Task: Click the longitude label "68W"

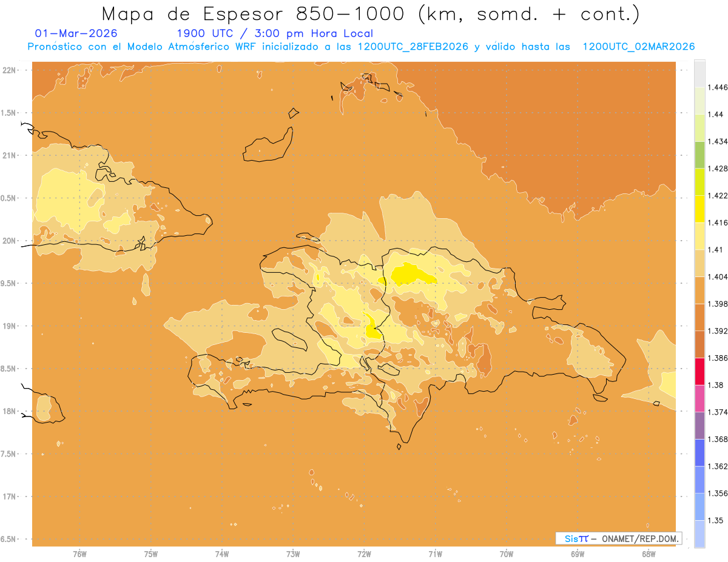Action: coord(649,554)
